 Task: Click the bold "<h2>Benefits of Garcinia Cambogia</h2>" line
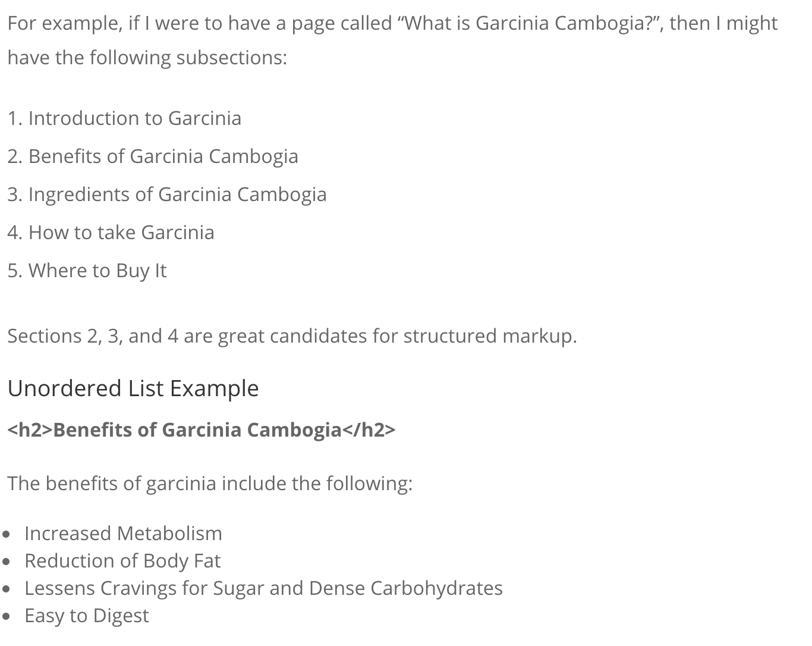coord(201,429)
